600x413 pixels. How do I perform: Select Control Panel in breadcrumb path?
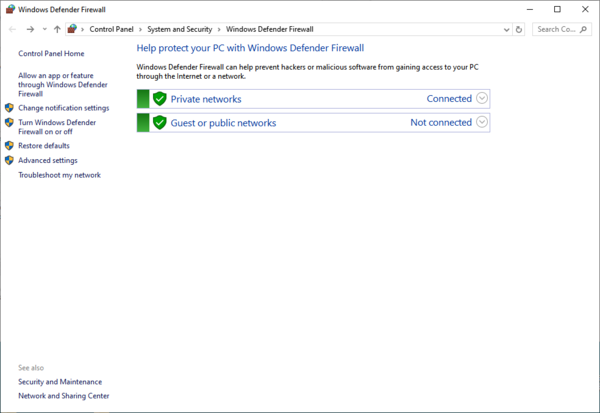click(111, 29)
